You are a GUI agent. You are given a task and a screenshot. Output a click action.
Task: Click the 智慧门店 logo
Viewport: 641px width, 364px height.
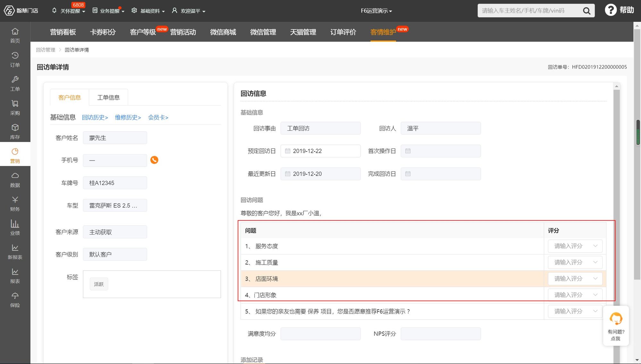tap(21, 11)
